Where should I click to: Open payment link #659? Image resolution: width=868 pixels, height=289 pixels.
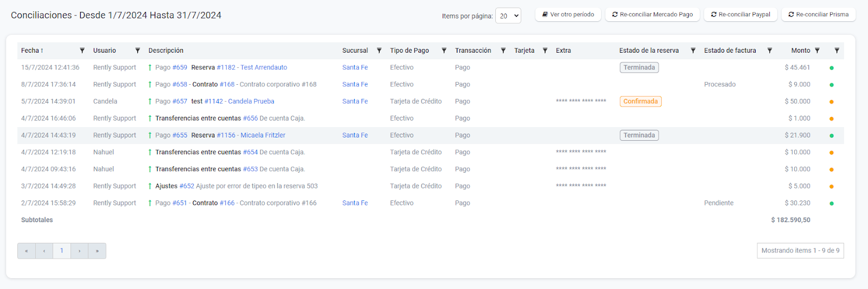(x=180, y=67)
